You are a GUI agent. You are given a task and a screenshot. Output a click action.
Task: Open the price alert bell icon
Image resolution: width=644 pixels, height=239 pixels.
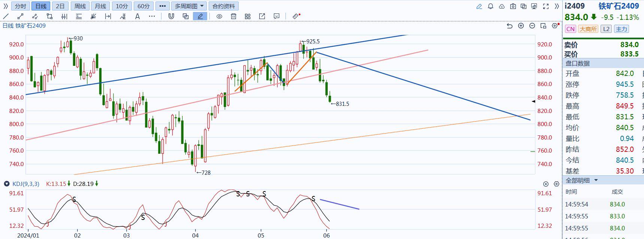coord(490,6)
